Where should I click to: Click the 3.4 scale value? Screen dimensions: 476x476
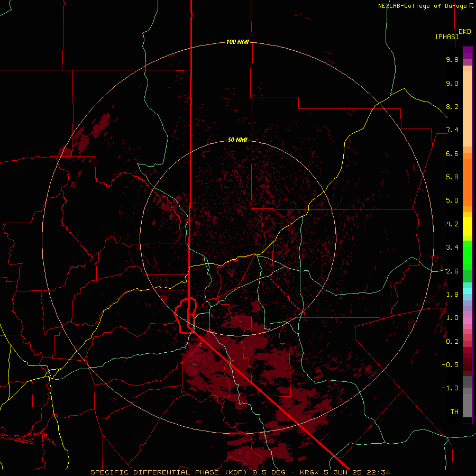[x=452, y=248]
